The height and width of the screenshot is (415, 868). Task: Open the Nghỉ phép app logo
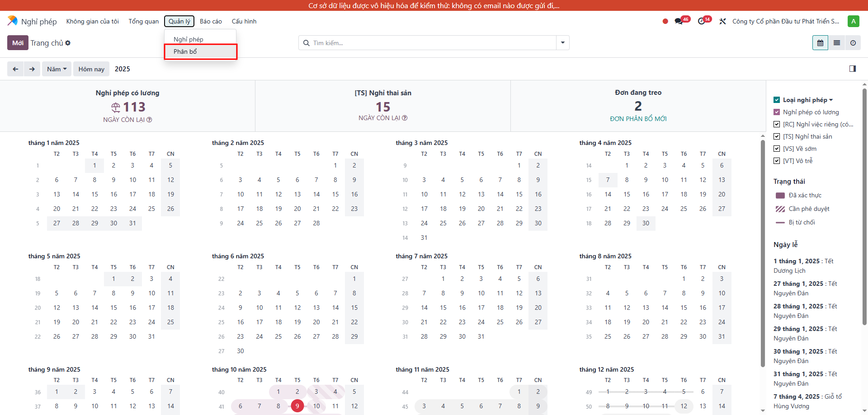(x=13, y=21)
